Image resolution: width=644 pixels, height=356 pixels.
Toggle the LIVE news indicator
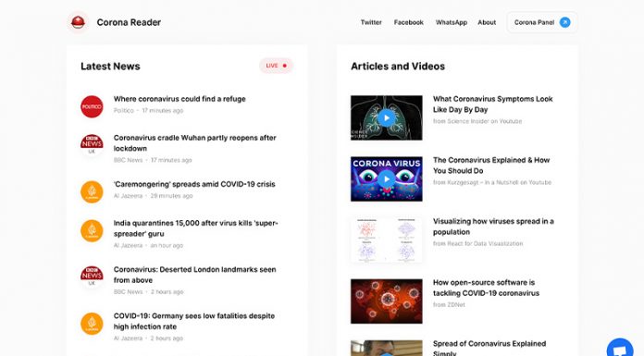click(276, 66)
